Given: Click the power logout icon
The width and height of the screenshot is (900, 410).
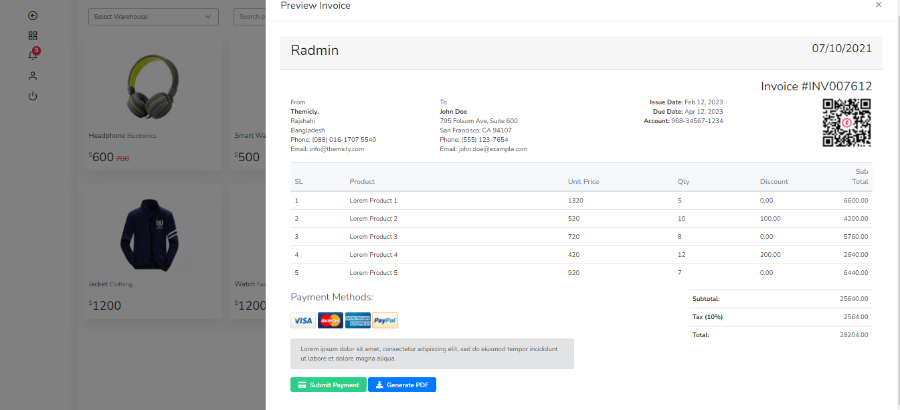Looking at the screenshot, I should pyautogui.click(x=33, y=96).
